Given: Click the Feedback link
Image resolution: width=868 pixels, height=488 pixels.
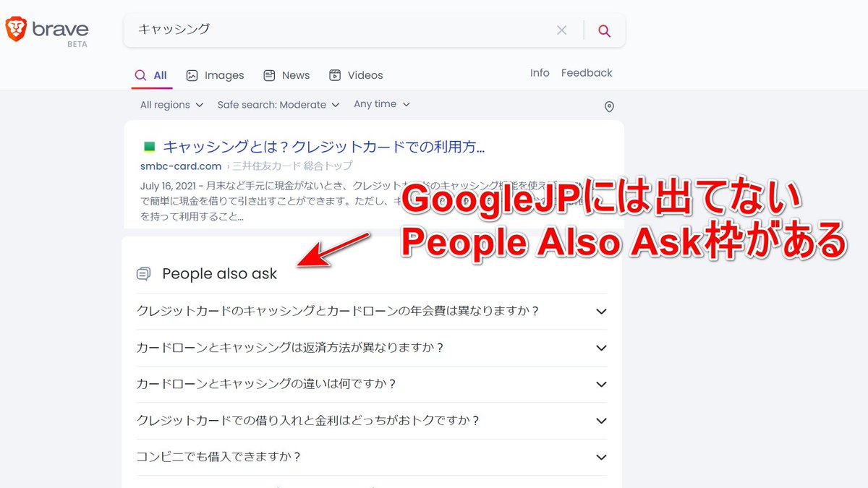Looking at the screenshot, I should tap(586, 72).
